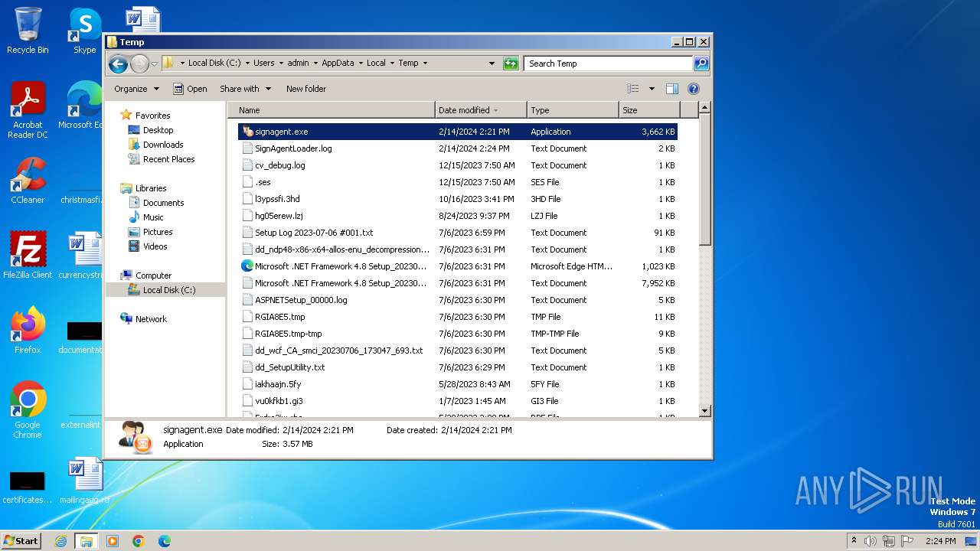Select the signagent.exe file icon
The height and width of the screenshot is (551, 980).
[247, 132]
